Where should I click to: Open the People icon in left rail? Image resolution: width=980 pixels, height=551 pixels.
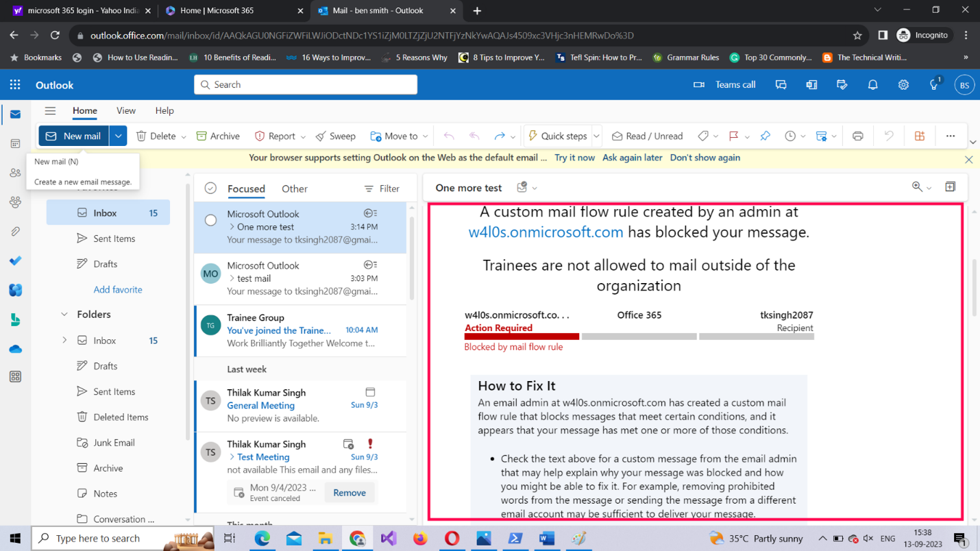click(x=15, y=173)
